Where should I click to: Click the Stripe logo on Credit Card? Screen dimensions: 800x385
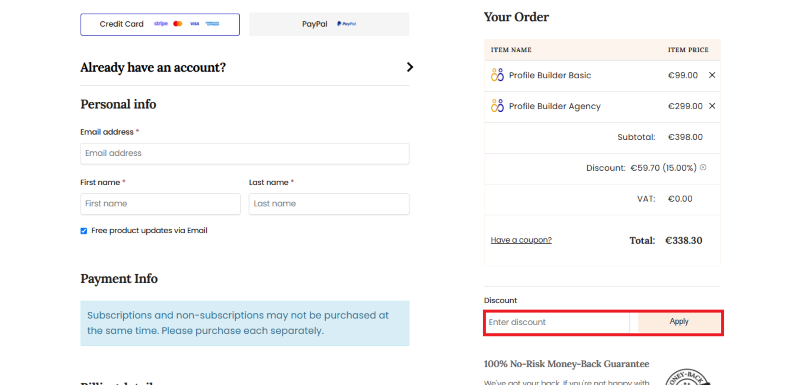click(161, 24)
